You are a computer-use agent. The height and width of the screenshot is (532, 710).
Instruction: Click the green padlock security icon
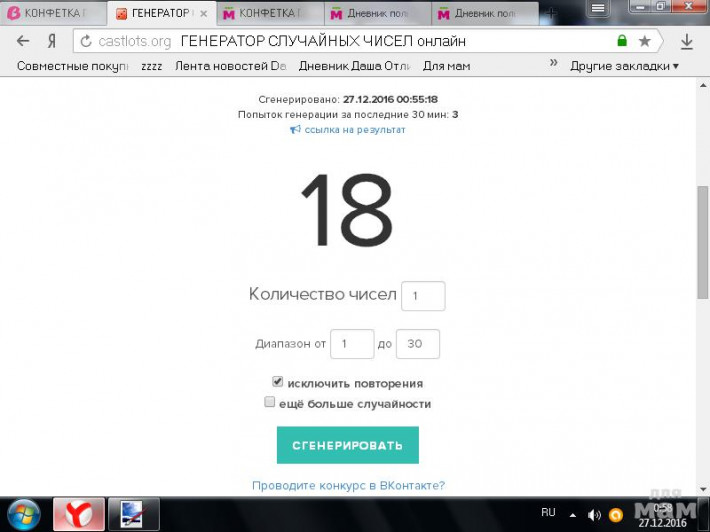(x=622, y=42)
